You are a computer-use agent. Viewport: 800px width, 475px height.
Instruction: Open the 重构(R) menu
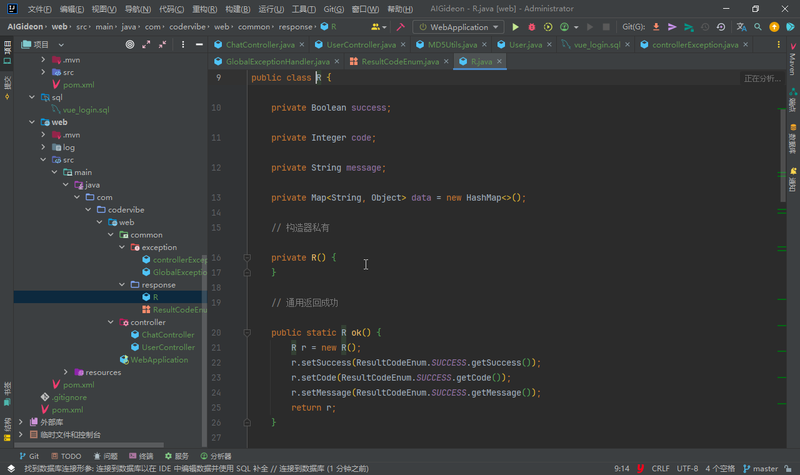(204, 9)
